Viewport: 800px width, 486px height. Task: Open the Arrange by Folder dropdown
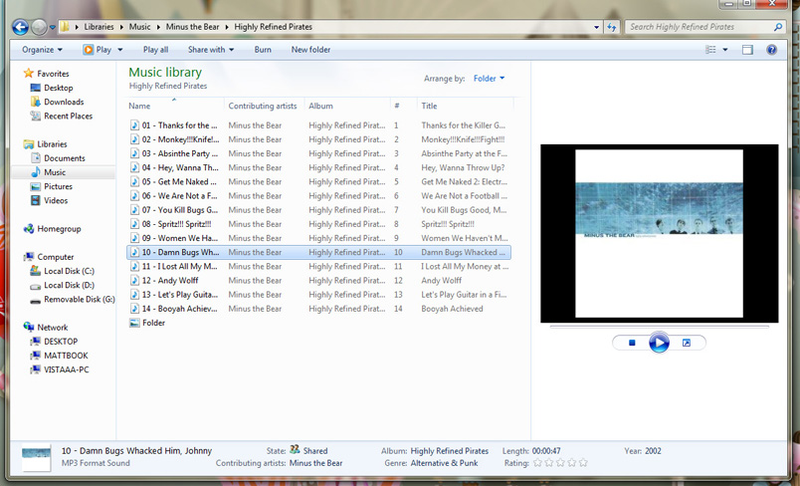[489, 78]
